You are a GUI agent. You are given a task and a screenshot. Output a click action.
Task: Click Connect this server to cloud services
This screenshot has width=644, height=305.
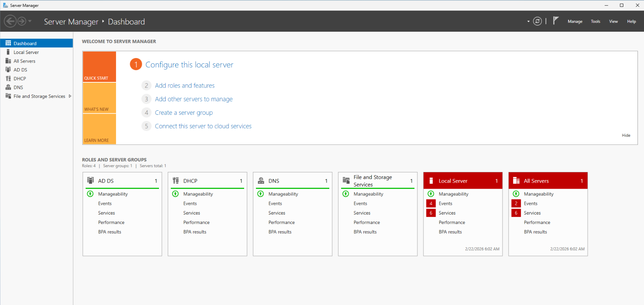coord(203,126)
